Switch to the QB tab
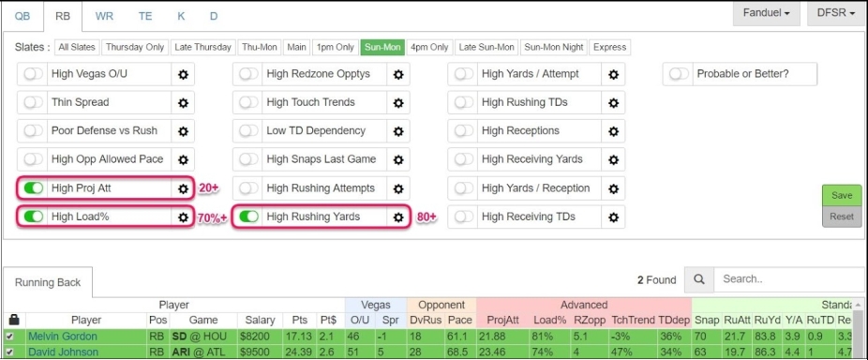Viewport: 868px width, 360px height. click(22, 16)
